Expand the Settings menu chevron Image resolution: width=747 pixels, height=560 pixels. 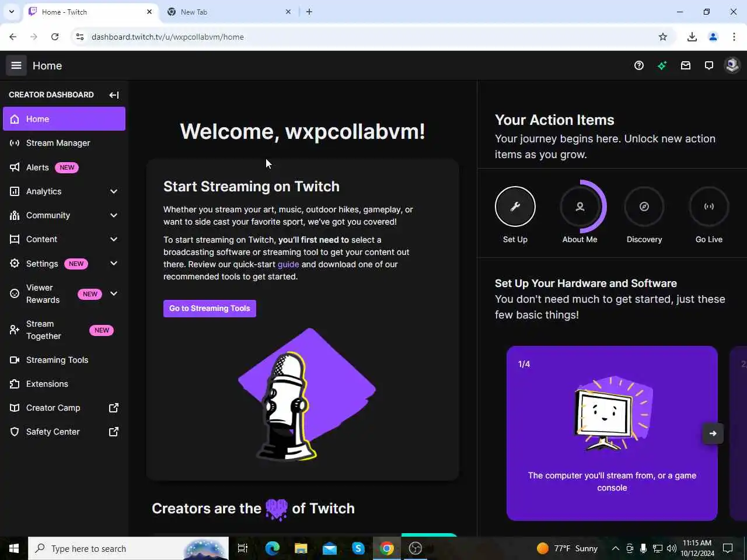point(114,264)
